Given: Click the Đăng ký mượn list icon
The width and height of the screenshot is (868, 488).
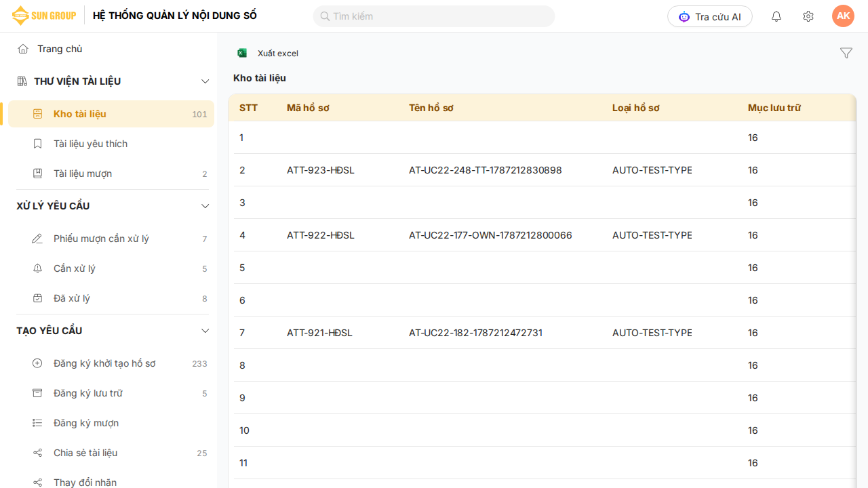Looking at the screenshot, I should click(x=37, y=423).
